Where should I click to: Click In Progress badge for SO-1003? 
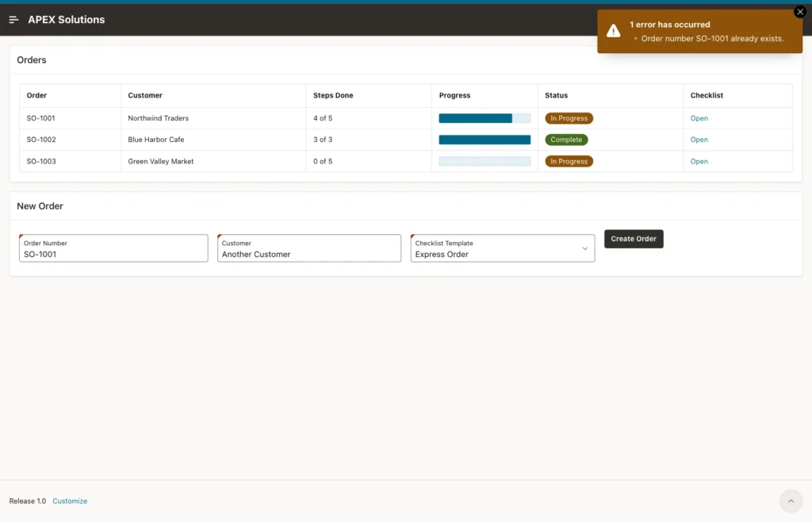pos(569,161)
